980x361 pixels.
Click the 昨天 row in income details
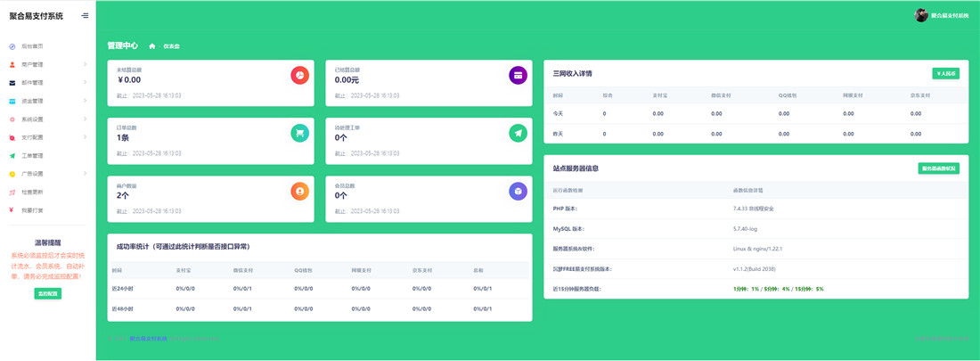coord(756,134)
